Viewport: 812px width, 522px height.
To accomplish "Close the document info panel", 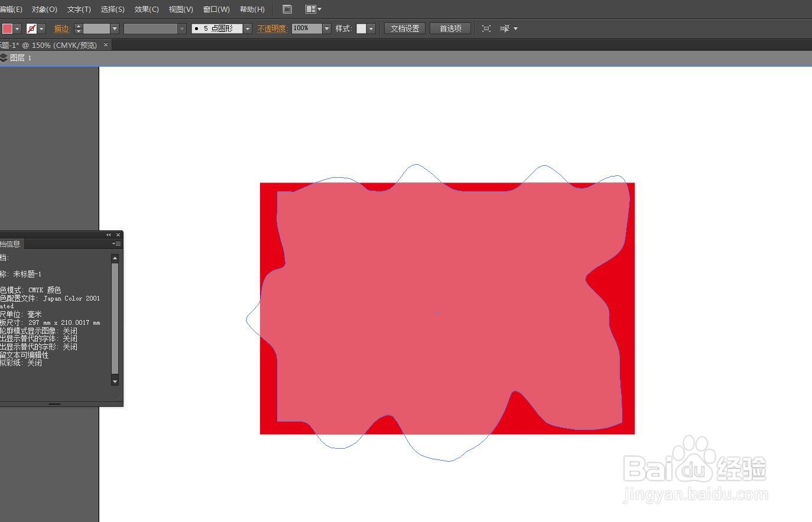I will [x=118, y=235].
